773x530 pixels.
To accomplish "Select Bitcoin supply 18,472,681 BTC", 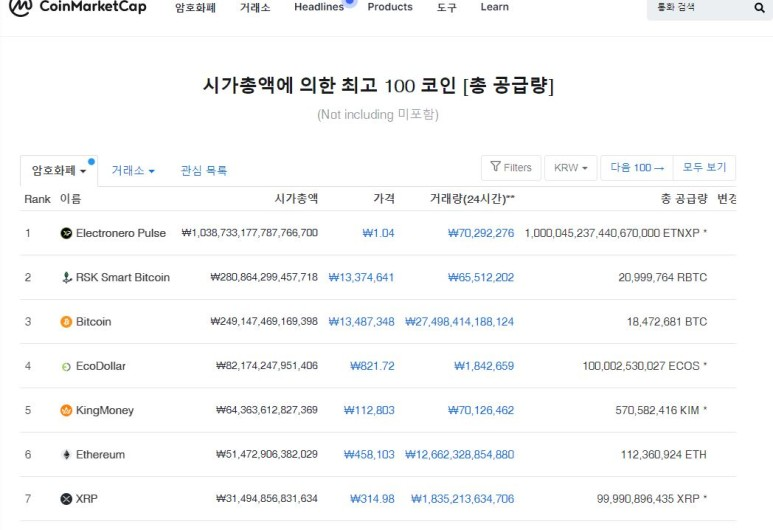I will coord(667,322).
